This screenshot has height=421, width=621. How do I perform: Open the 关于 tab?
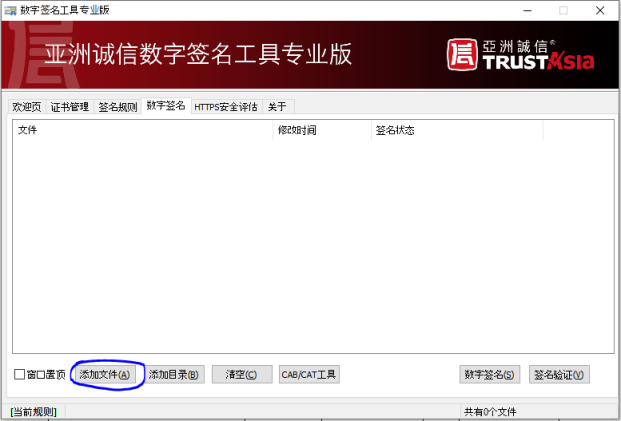(x=278, y=107)
